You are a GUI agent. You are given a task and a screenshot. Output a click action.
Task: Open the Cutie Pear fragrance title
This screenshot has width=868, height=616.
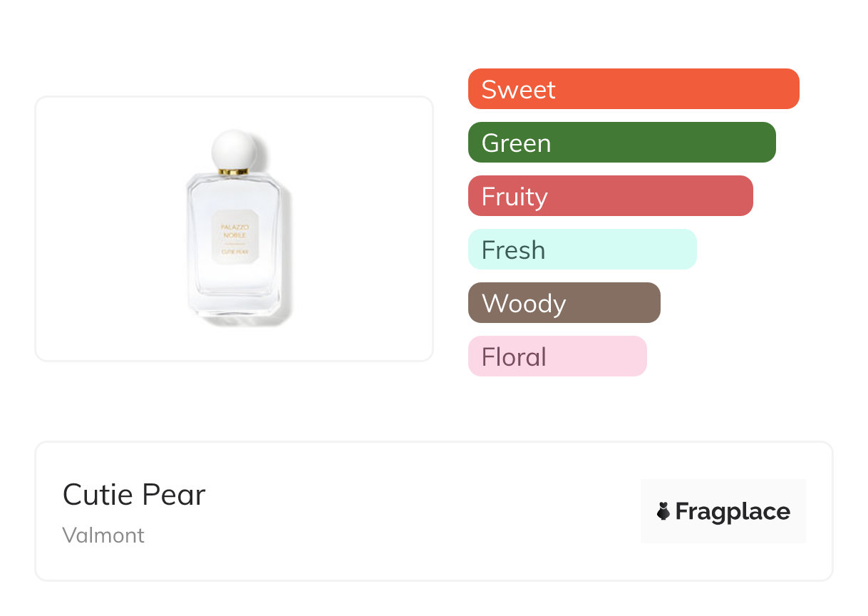coord(134,495)
